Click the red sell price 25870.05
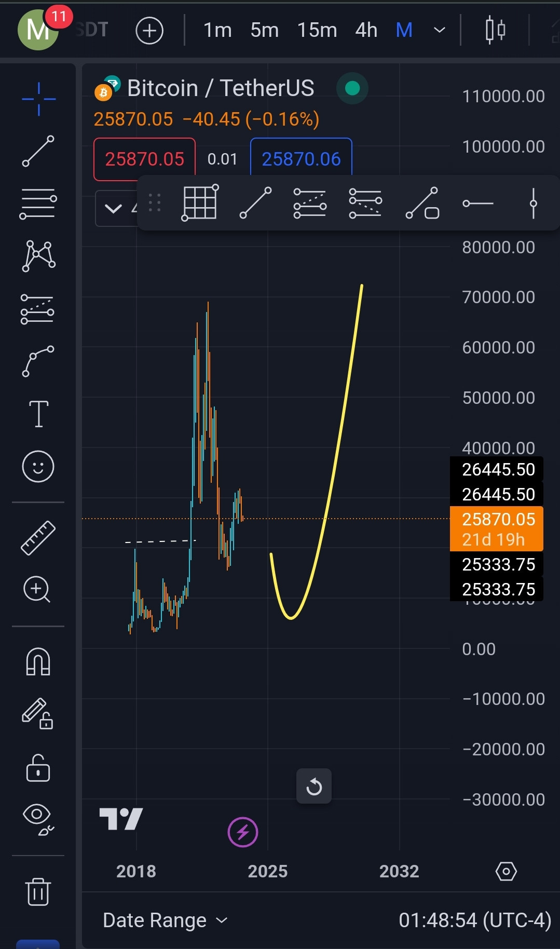Screen dimensions: 560x949 144,159
